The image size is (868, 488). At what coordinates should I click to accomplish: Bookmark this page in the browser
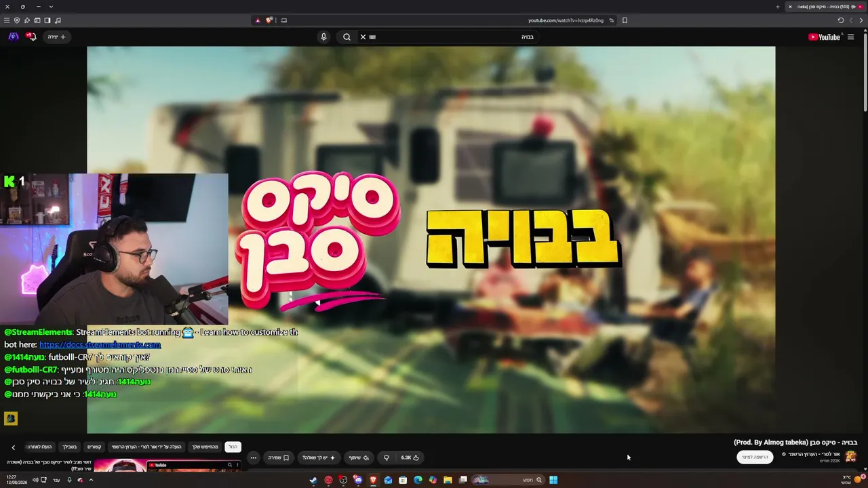coord(625,20)
